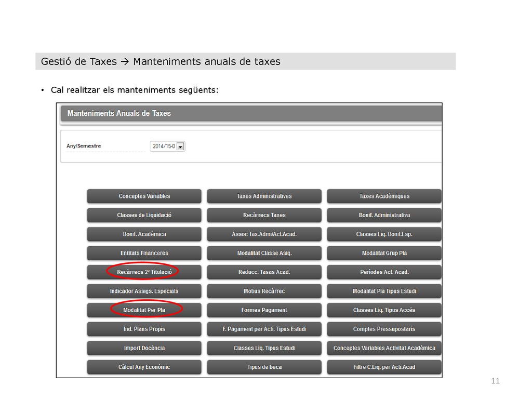532x399 pixels.
Task: Open Bonif. Administrativa maintenance
Action: point(384,215)
